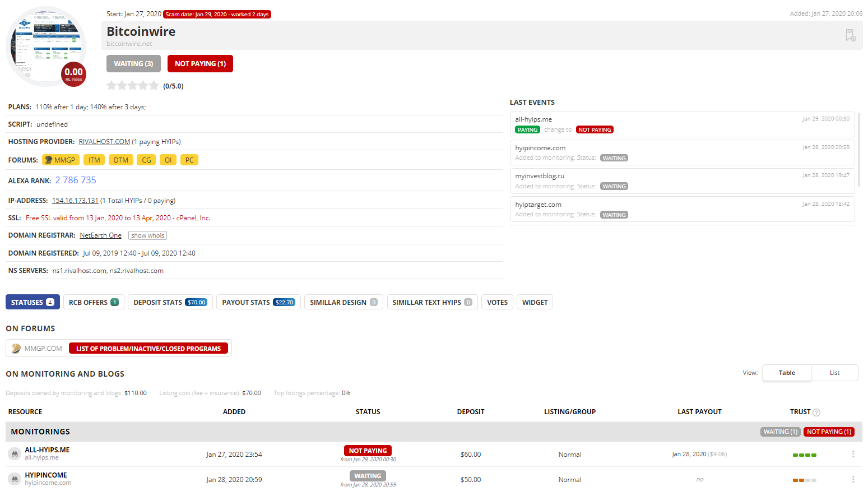Filter monitorings by WAITING (1) badge
868x491 pixels.
coord(780,432)
